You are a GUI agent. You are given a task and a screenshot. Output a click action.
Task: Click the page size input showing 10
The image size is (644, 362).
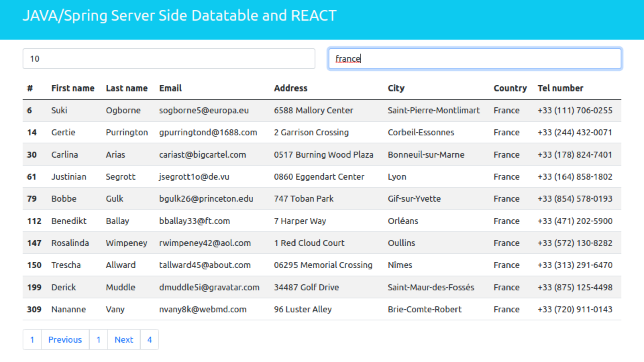pos(169,59)
